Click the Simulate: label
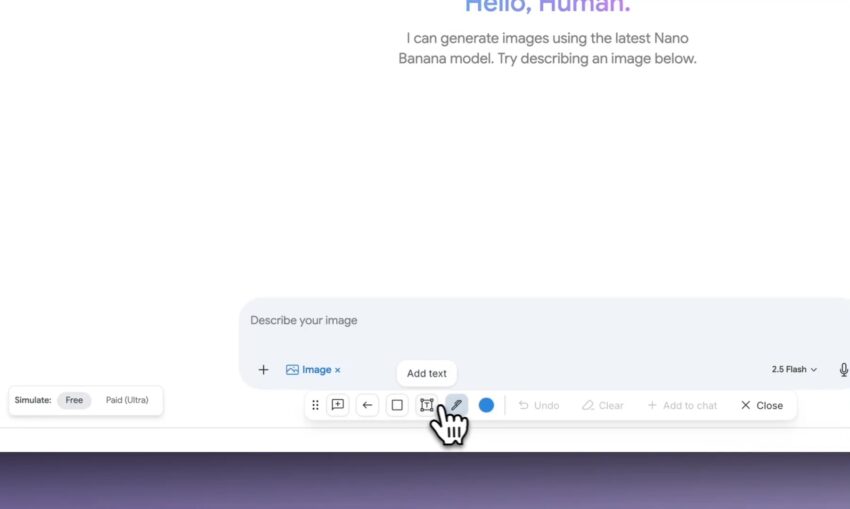 (x=33, y=400)
